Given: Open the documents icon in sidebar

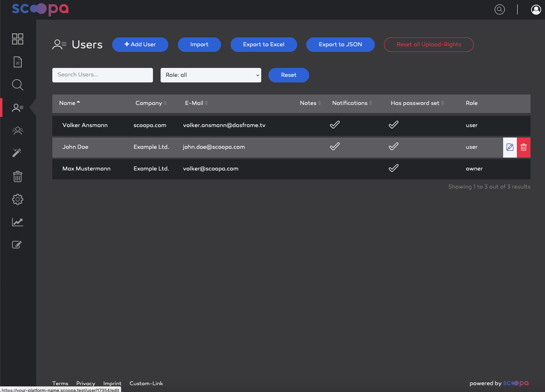Looking at the screenshot, I should coord(18,62).
